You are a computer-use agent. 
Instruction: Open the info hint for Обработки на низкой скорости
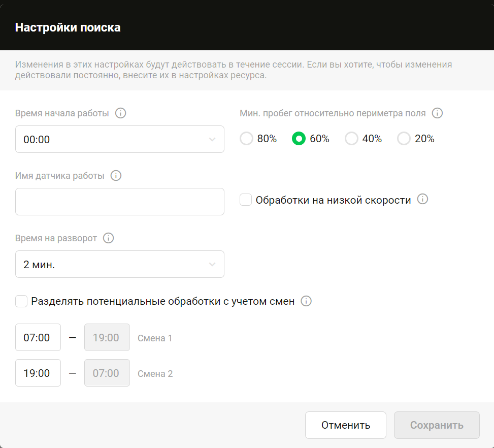422,199
